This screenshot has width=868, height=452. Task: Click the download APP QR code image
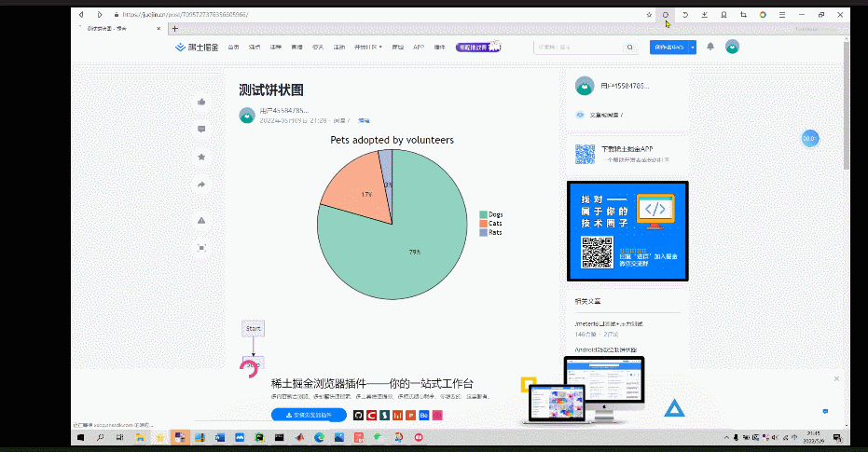point(585,155)
